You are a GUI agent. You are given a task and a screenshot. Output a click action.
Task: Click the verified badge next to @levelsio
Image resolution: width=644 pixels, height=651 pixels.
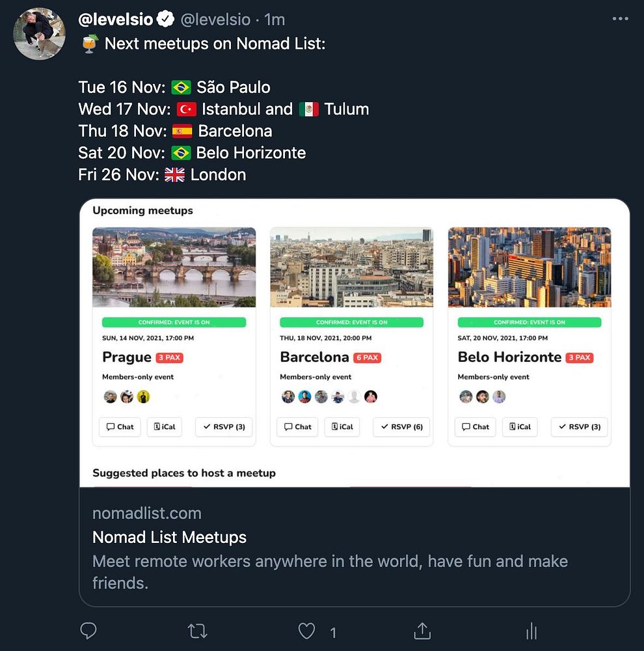tap(166, 20)
